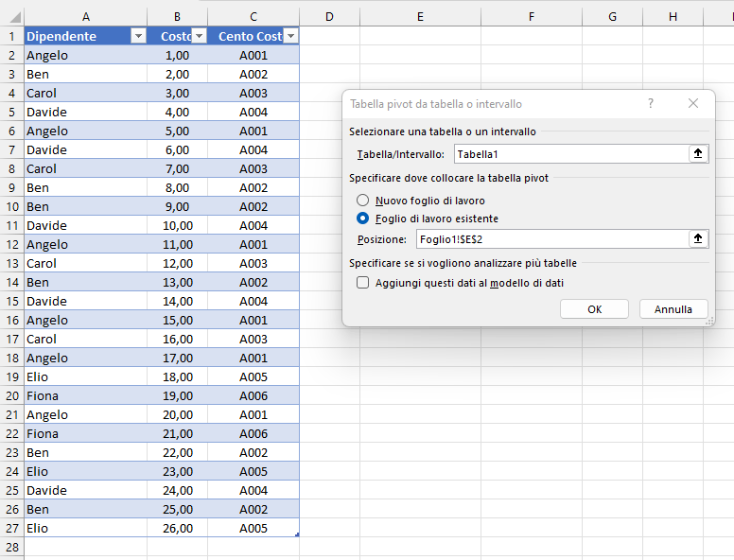Open the Dipendente column filter dropdown

tap(138, 36)
